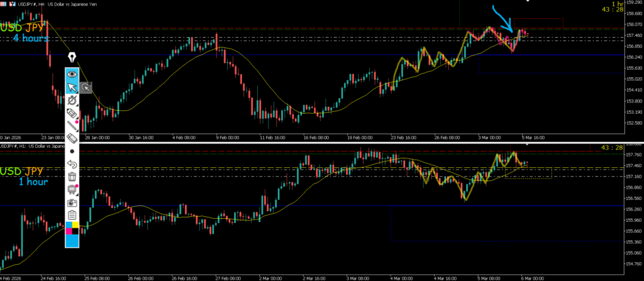Click the black dot brush size button

[x=72, y=152]
